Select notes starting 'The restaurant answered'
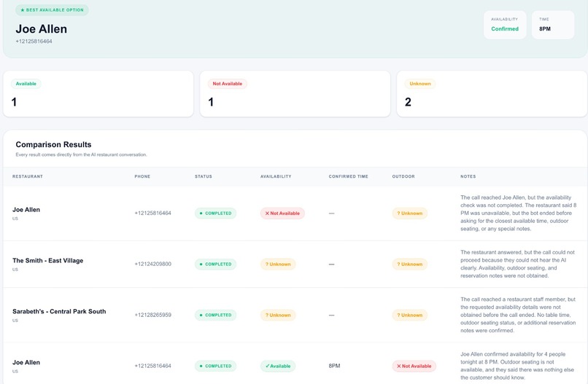The height and width of the screenshot is (384, 588). (x=517, y=264)
